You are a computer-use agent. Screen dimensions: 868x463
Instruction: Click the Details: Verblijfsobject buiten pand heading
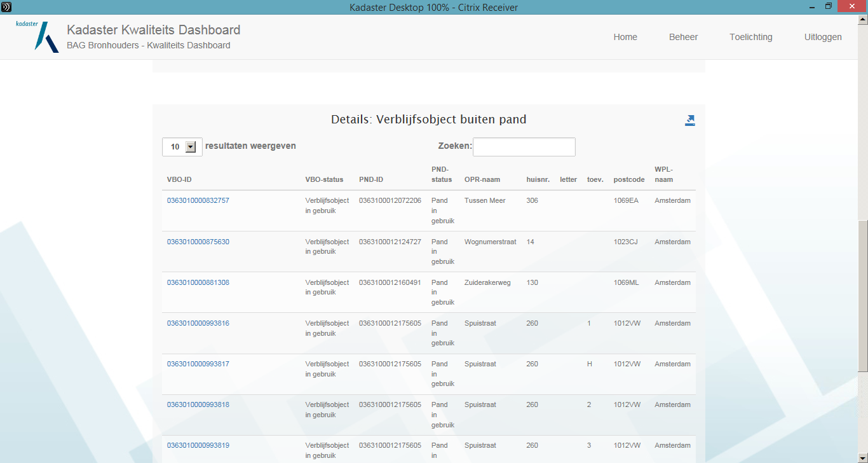point(429,120)
